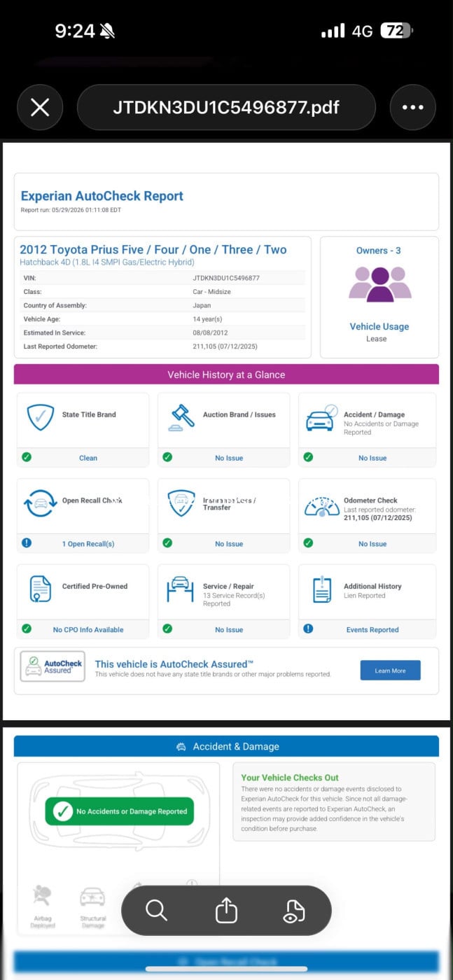The width and height of the screenshot is (453, 980).
Task: Click the Country of Assembly value Japan
Action: coord(202,306)
